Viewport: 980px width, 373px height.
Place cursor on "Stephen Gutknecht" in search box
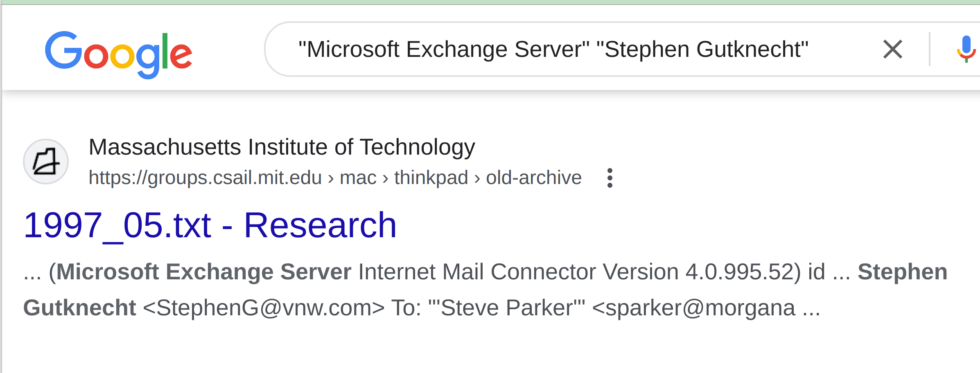coord(702,49)
